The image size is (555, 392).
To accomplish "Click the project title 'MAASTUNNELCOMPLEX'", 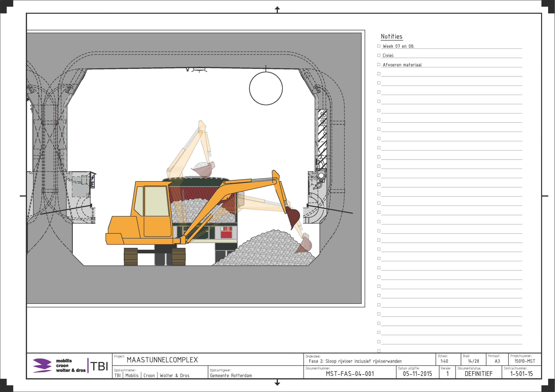I will point(162,360).
